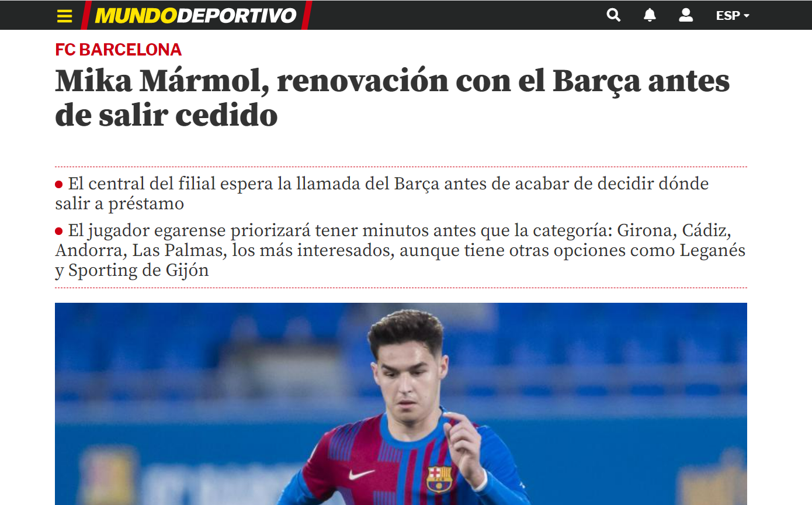812x505 pixels.
Task: Click the FC Barcelona crest on jersey
Action: (x=439, y=479)
